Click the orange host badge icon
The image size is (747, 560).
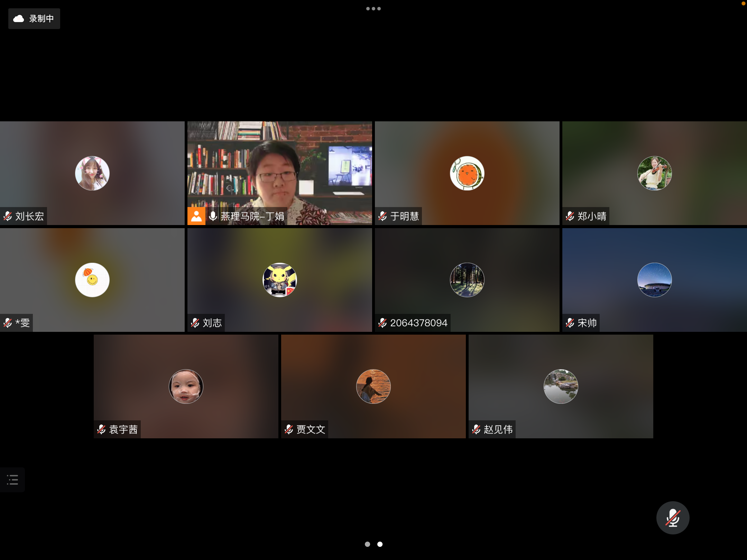pyautogui.click(x=196, y=216)
